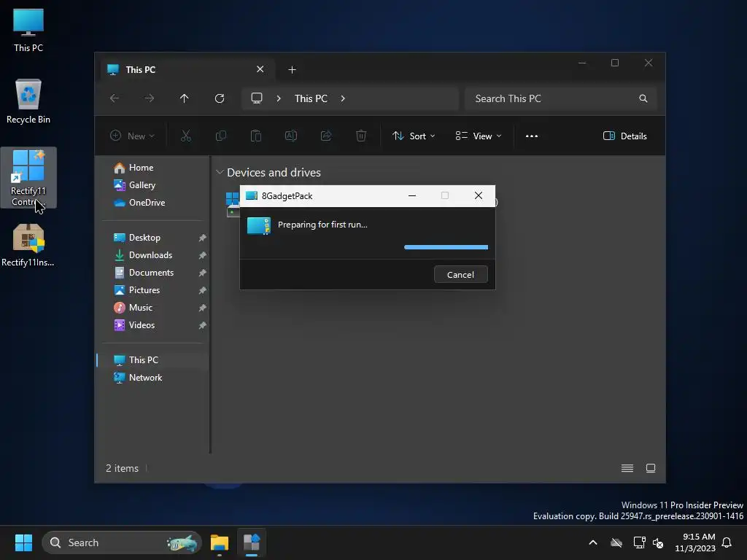Click the Cut toolbar icon
The height and width of the screenshot is (560, 747).
(186, 136)
